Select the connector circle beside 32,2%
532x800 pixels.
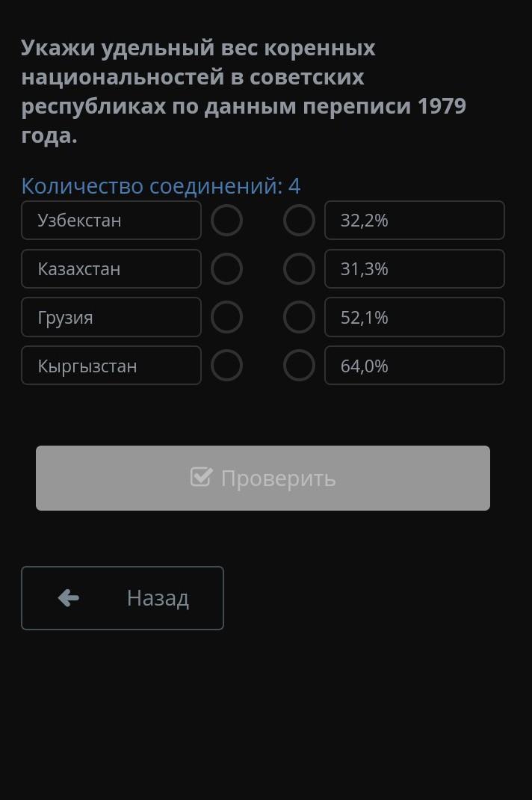[299, 221]
